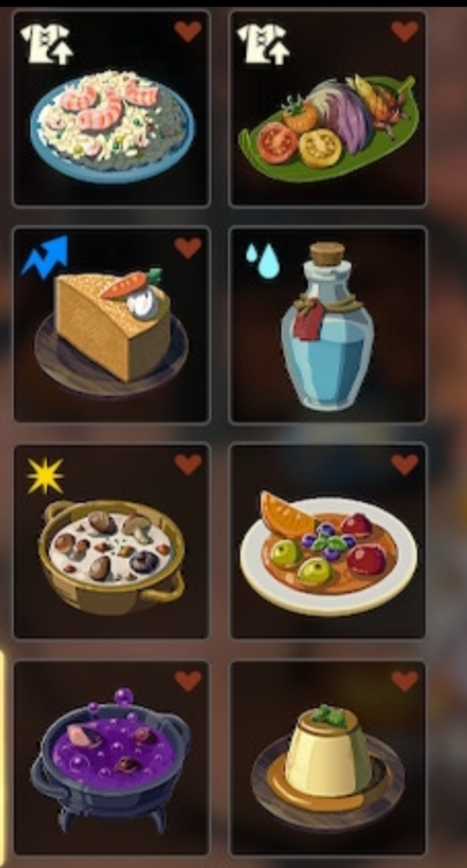Image resolution: width=467 pixels, height=868 pixels.
Task: Click defense-up armor icon on fried rice
Action: (x=46, y=44)
